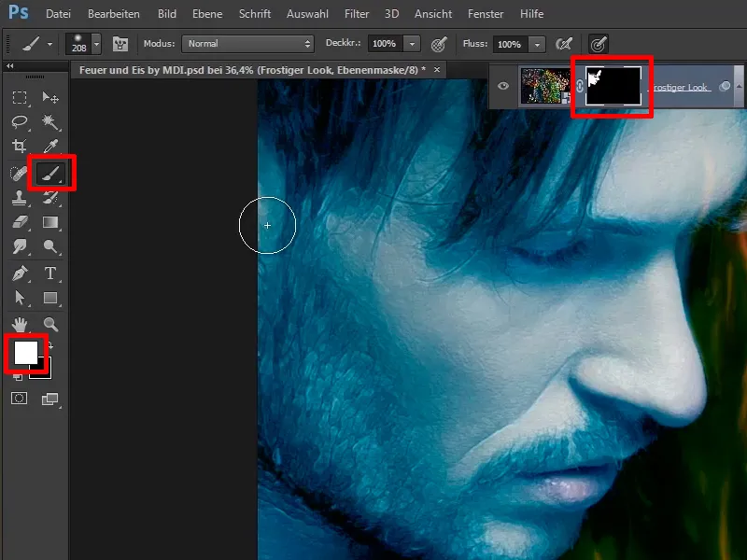Open the Auswahl menu
Image resolution: width=747 pixels, height=560 pixels.
pyautogui.click(x=307, y=14)
